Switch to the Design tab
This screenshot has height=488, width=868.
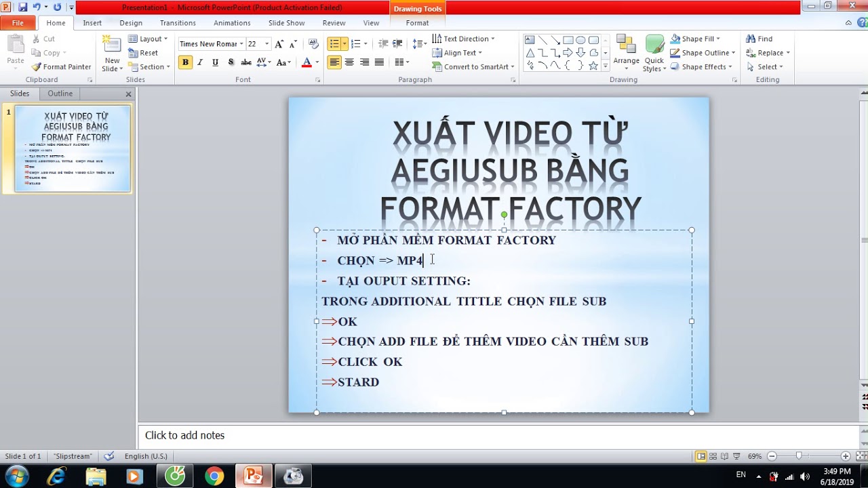[131, 23]
